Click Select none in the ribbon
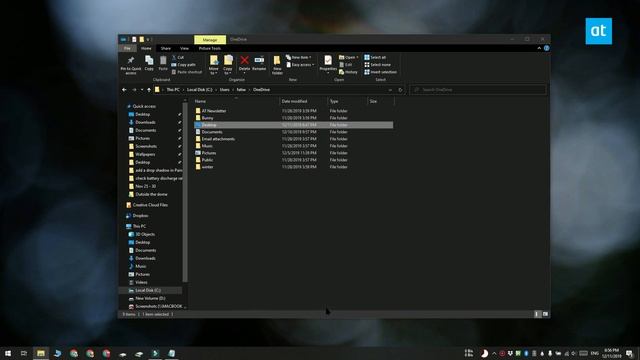The width and height of the screenshot is (640, 360). [x=378, y=65]
